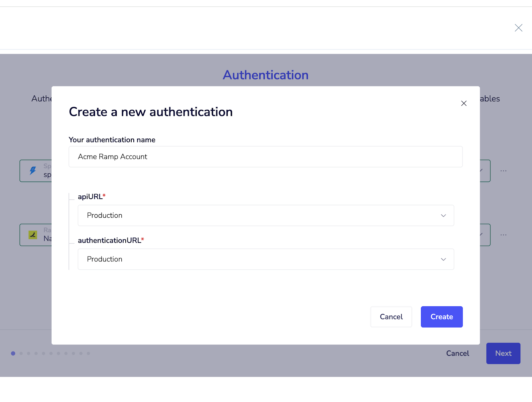This screenshot has height=402, width=532.
Task: Open the ellipsis menu beside the Ramp row
Action: (503, 235)
